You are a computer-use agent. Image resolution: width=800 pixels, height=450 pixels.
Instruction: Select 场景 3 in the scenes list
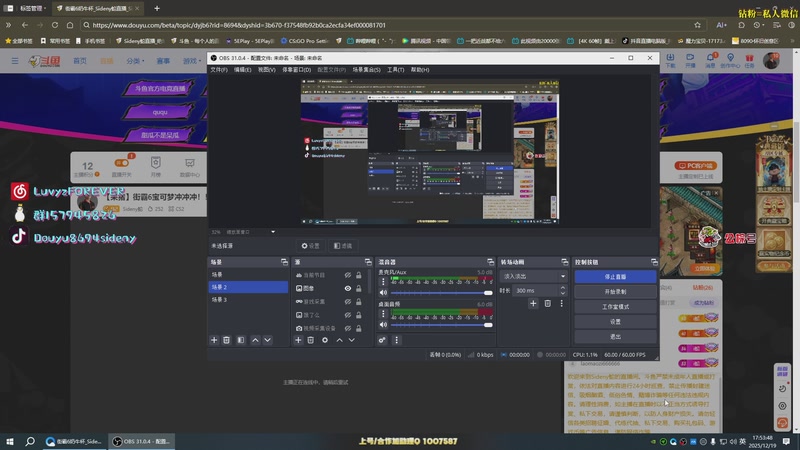coord(248,299)
